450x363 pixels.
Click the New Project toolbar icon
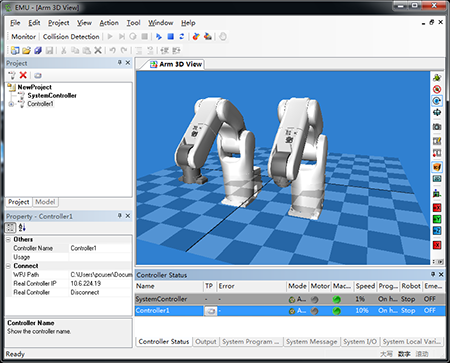(15, 50)
